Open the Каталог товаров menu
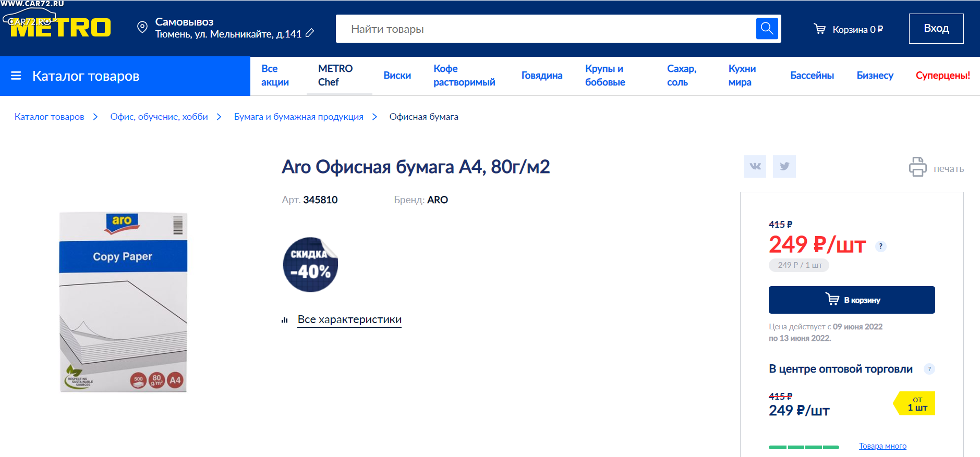This screenshot has height=457, width=980. click(125, 76)
